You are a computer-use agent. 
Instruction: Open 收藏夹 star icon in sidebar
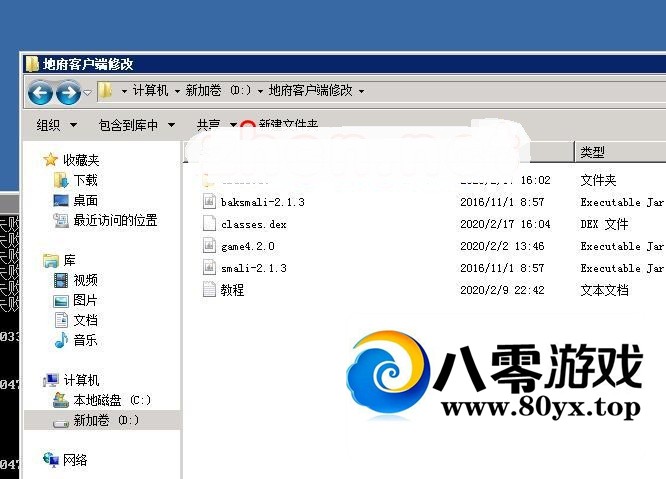coord(51,160)
